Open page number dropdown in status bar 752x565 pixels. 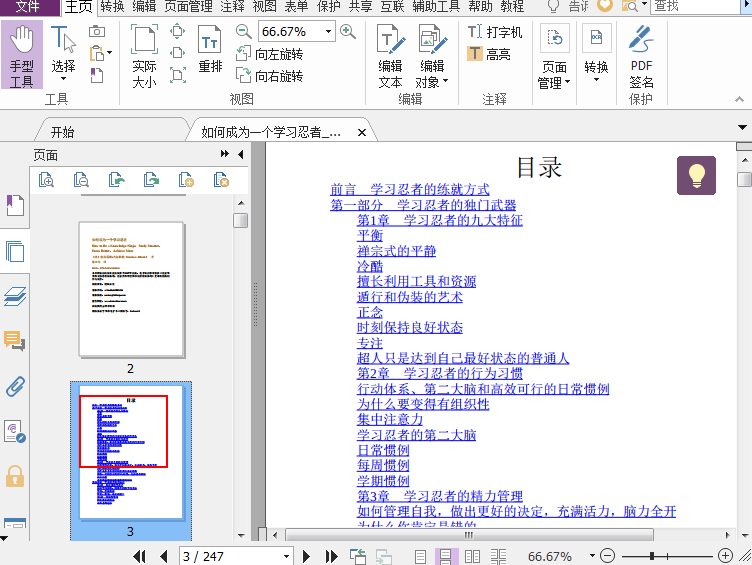tap(286, 556)
